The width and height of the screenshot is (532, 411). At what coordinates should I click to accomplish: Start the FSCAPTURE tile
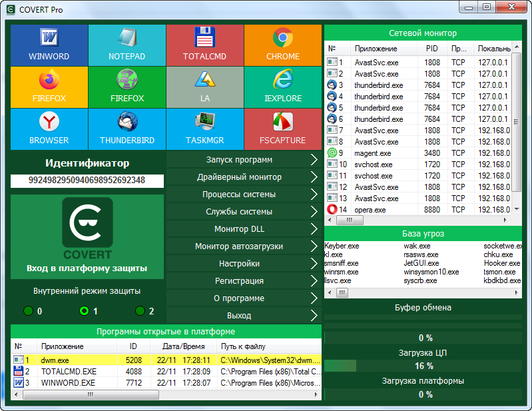(283, 129)
